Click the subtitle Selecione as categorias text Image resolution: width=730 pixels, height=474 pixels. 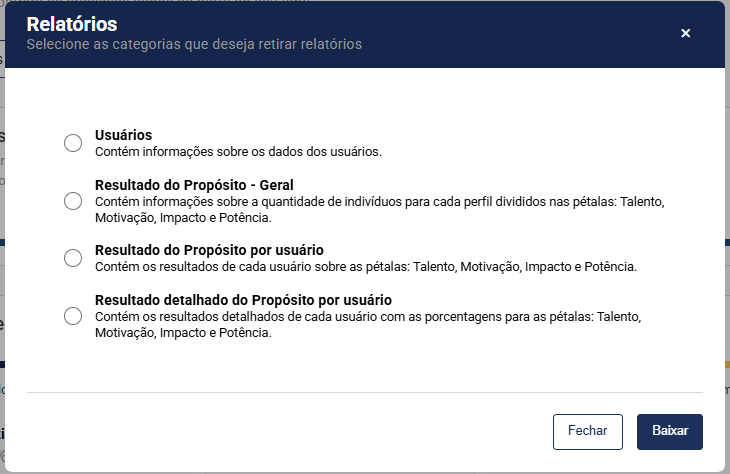194,44
